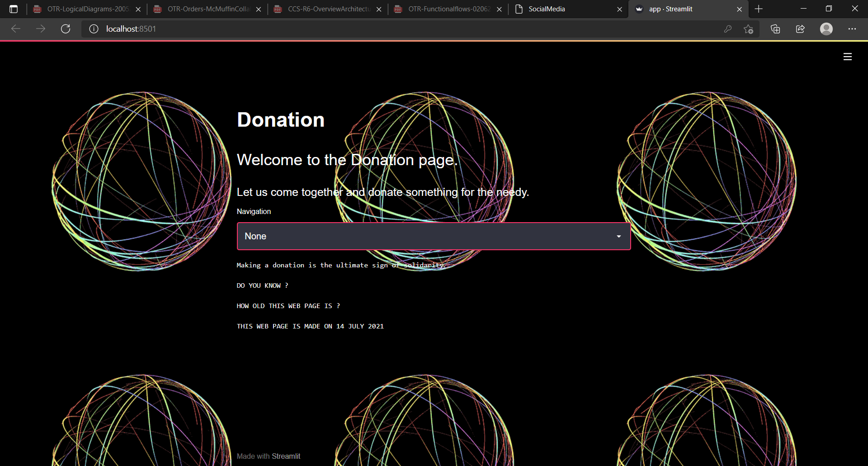The image size is (868, 466).
Task: Close the OTR-Orders-McMuffinColla tab
Action: (x=259, y=9)
